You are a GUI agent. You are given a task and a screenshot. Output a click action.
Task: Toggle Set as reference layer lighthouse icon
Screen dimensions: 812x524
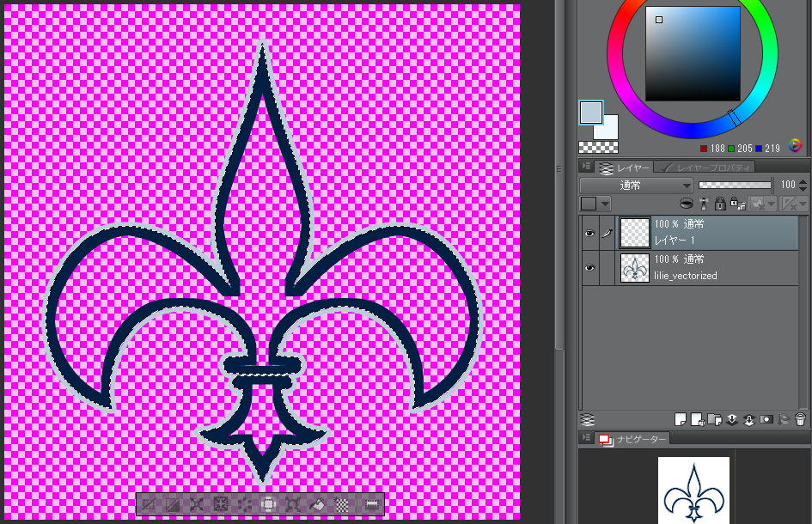[x=703, y=204]
